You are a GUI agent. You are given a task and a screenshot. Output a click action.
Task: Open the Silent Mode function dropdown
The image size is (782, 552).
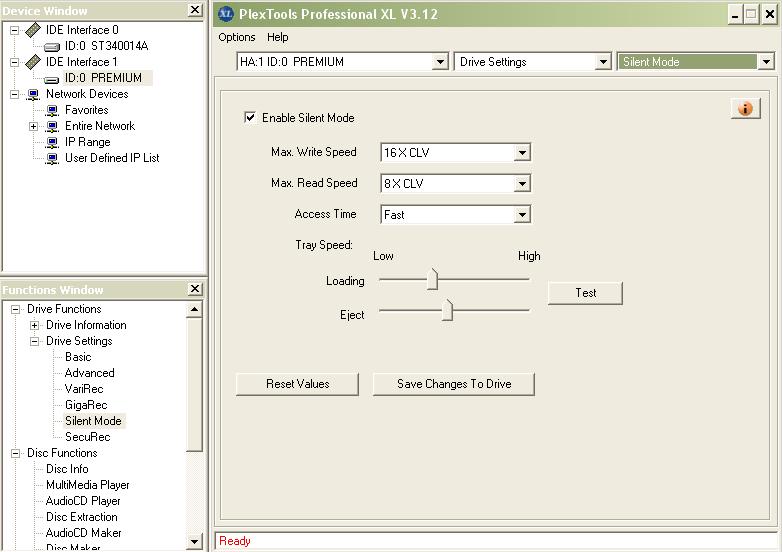pos(766,62)
